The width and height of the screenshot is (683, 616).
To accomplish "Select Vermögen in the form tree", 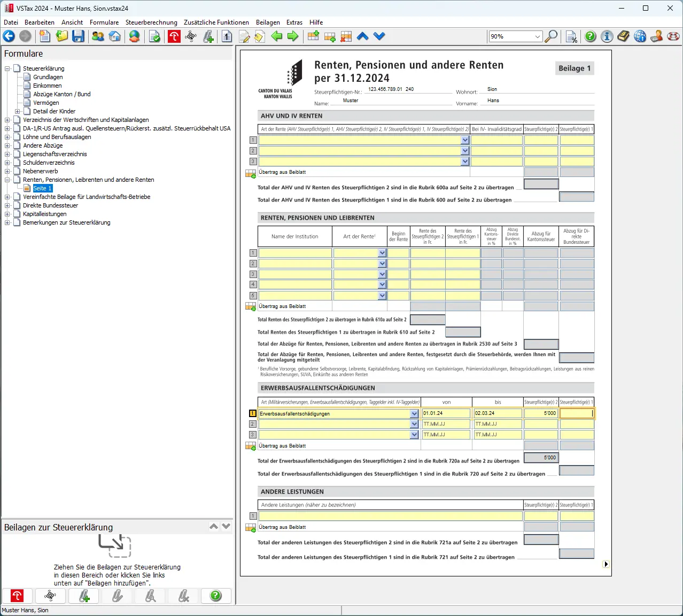I will click(x=46, y=103).
